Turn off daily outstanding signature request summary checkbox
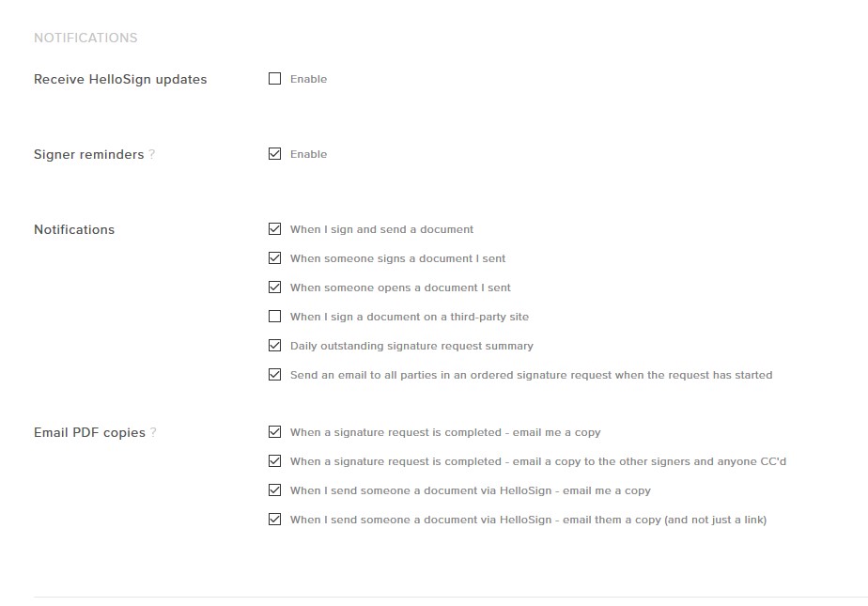Viewport: 868px width, 606px height. (274, 345)
